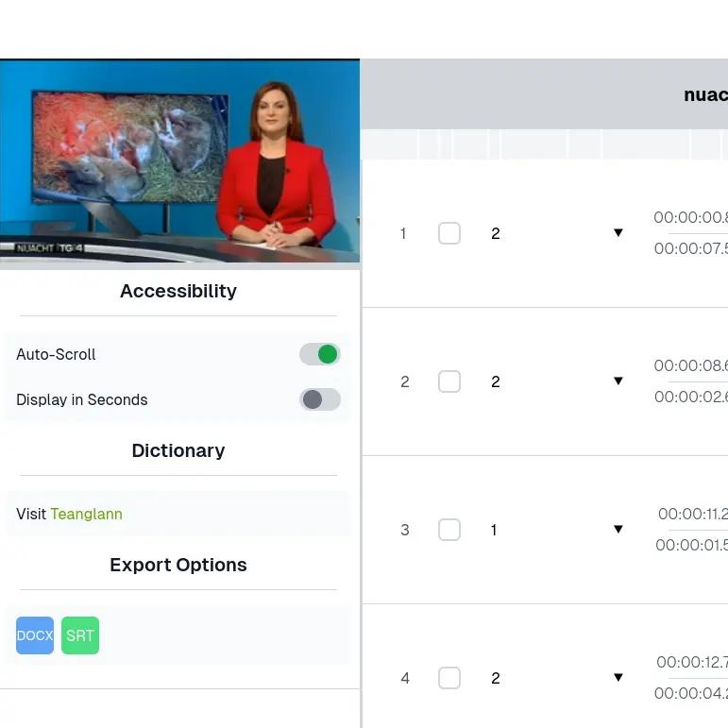Click the row 3 start time 00:00:11
Viewport: 728px width, 728px height.
[x=692, y=514]
